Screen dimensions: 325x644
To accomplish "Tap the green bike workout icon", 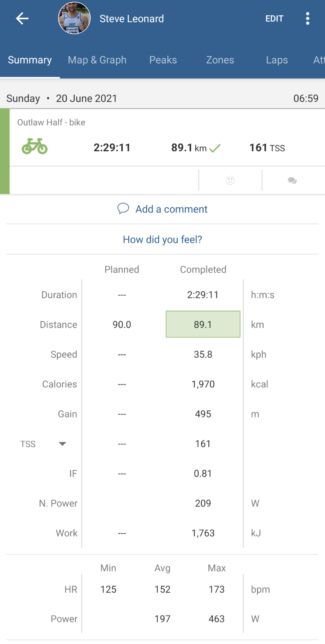I will pos(35,147).
